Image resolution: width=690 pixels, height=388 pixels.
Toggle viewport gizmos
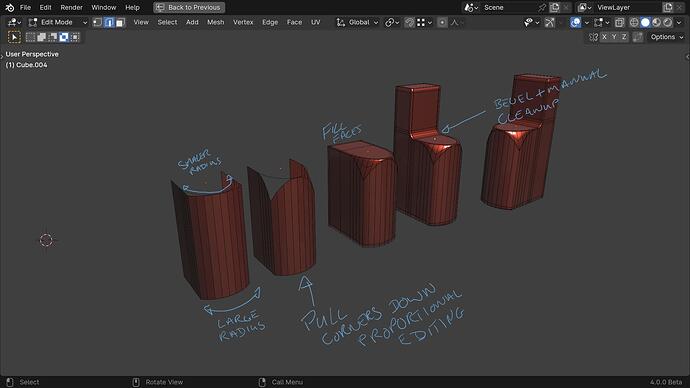(550, 22)
